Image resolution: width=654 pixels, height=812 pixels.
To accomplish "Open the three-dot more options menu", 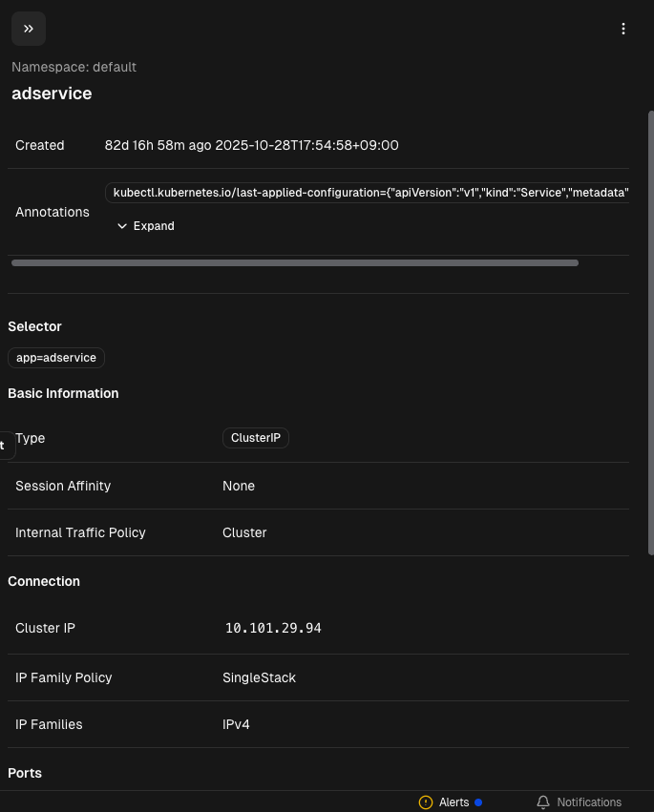I will [x=623, y=29].
